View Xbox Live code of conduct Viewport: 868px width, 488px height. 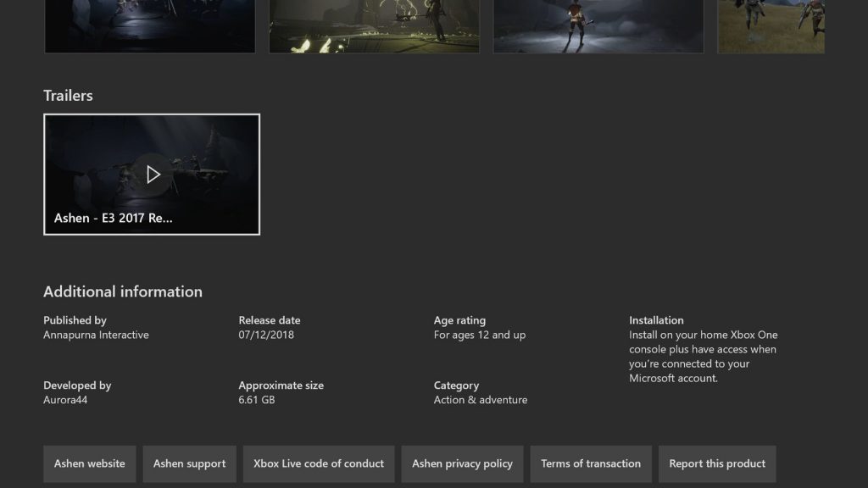coord(319,463)
